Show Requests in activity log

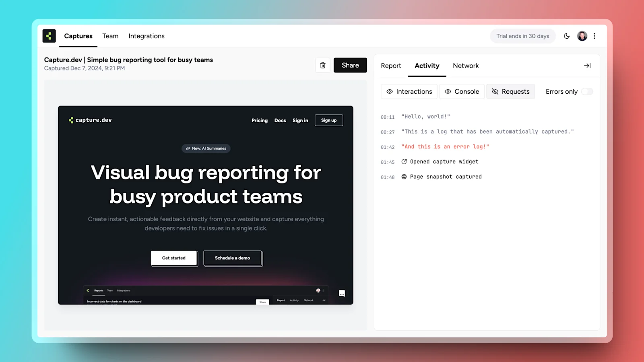(x=510, y=92)
